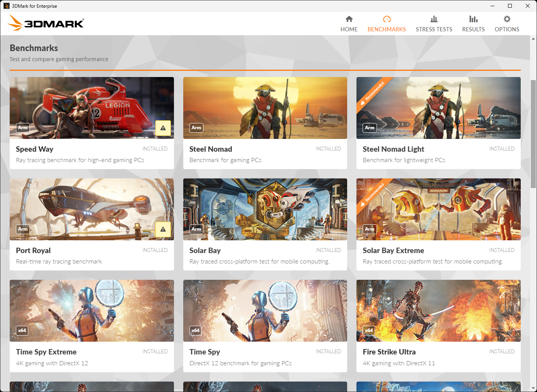Click the scrollbar up arrow
The image size is (537, 392).
tap(533, 39)
